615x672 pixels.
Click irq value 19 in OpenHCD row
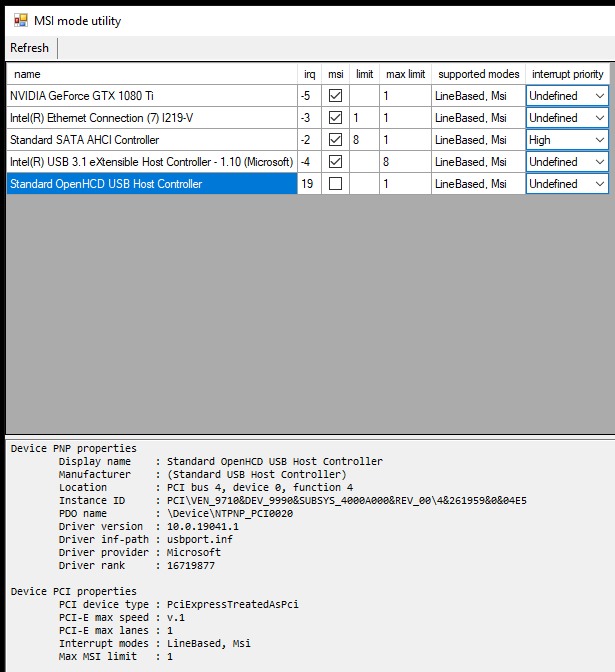(x=309, y=184)
